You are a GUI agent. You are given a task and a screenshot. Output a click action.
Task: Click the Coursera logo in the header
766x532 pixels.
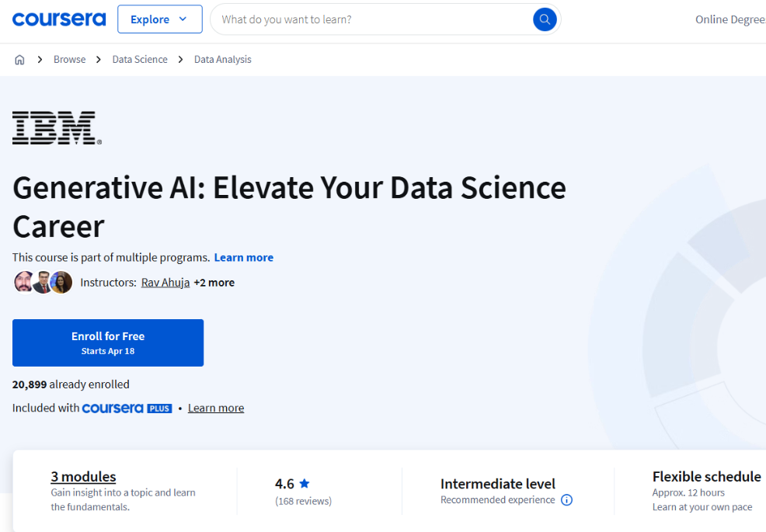click(58, 19)
